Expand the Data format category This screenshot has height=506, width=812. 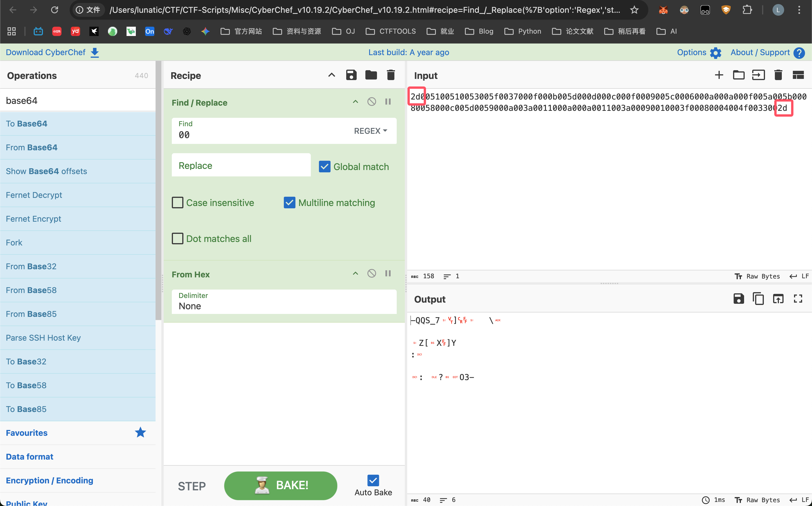78,456
